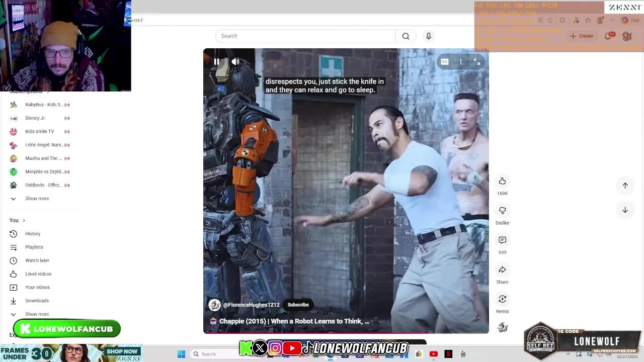Click the Share arrow icon
The image size is (644, 362).
502,270
